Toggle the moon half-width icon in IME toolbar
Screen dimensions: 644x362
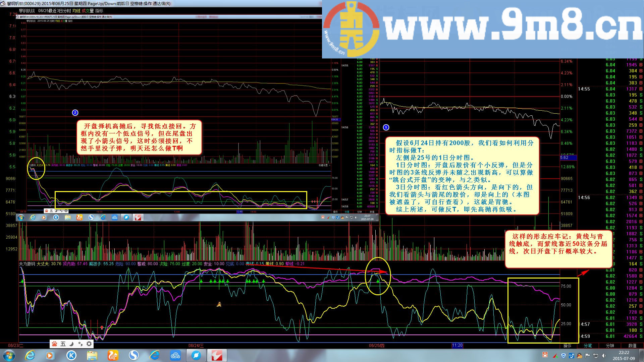click(x=72, y=344)
